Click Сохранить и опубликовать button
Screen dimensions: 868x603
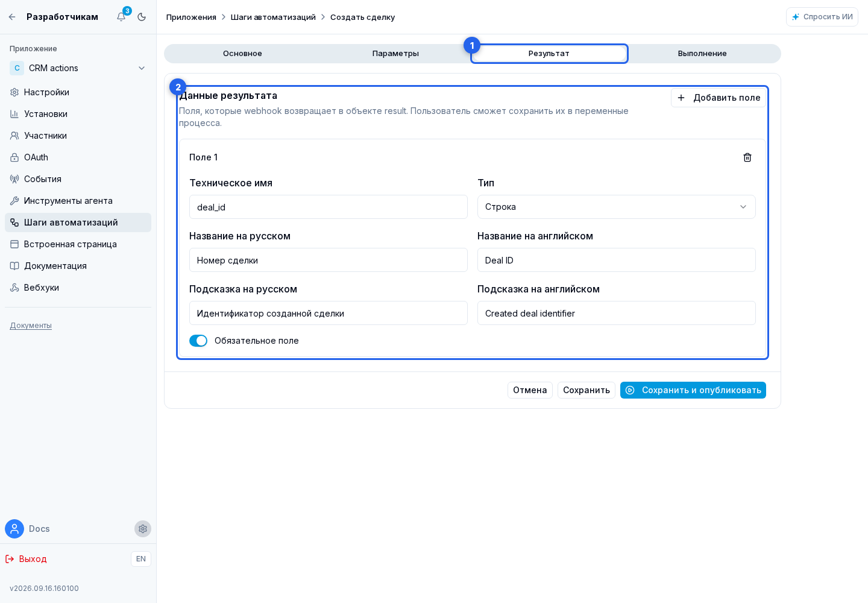point(693,390)
